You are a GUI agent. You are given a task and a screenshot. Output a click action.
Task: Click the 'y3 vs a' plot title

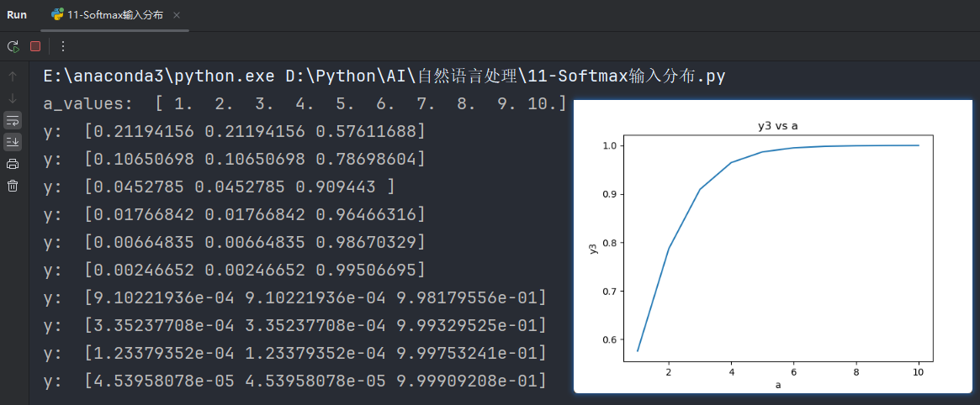(778, 126)
